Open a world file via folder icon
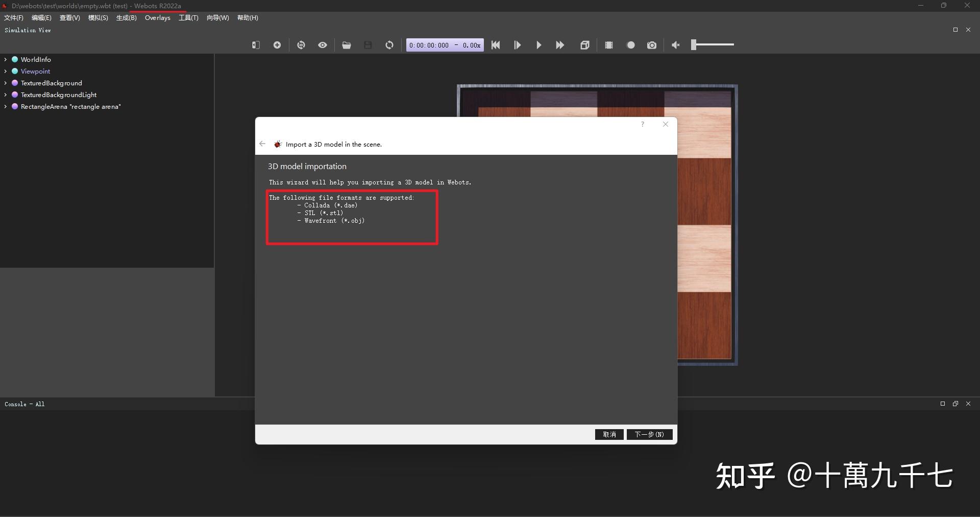This screenshot has height=517, width=980. tap(347, 45)
